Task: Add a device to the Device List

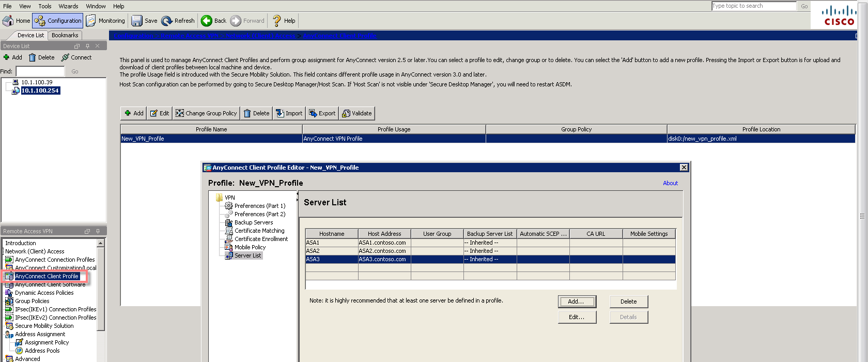Action: coord(13,57)
